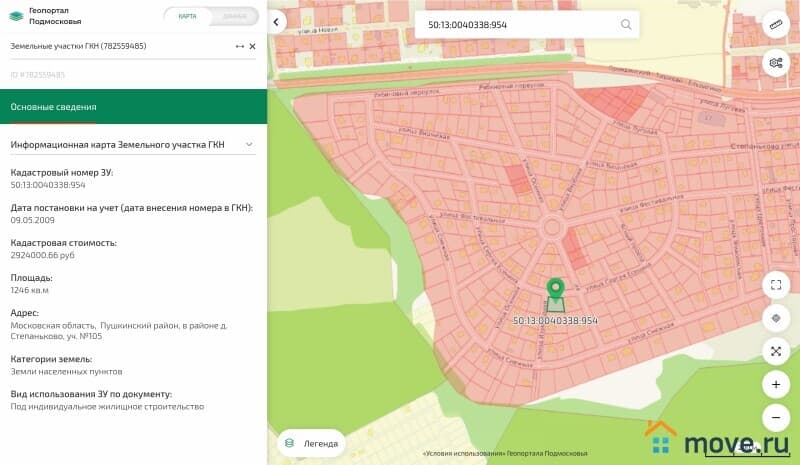Screen dimensions: 800x465
Task: Click the search magnifier icon
Action: (x=626, y=24)
